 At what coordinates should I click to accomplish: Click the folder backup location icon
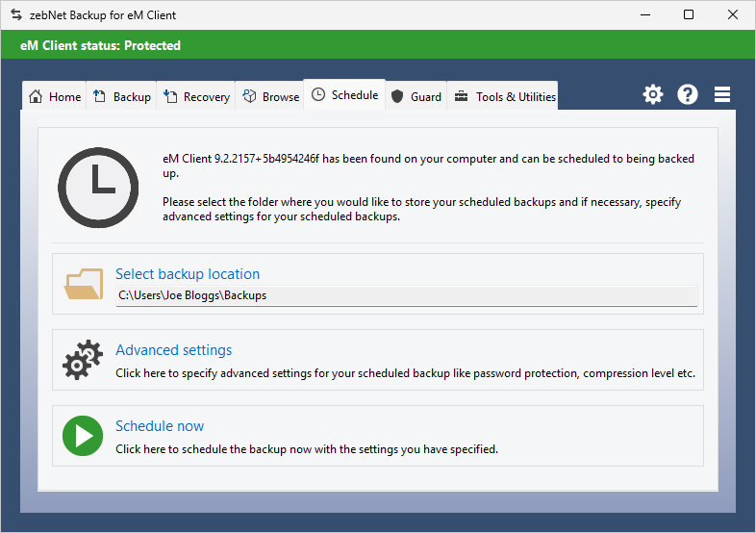pos(84,284)
